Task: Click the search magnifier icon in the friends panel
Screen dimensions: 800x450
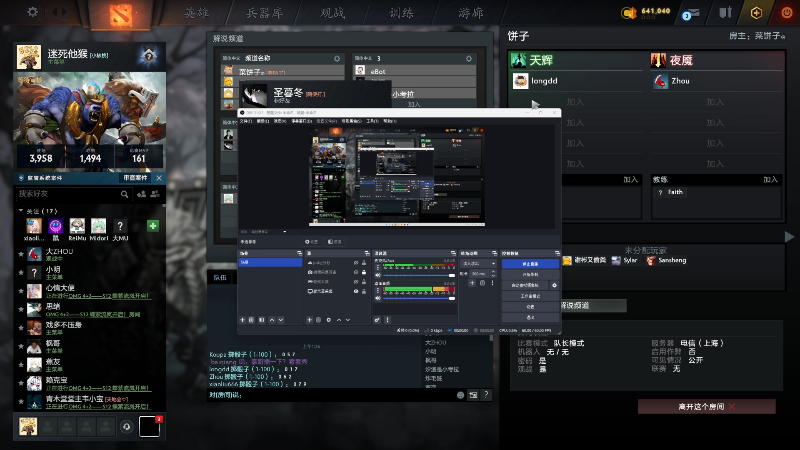Action: click(x=124, y=194)
